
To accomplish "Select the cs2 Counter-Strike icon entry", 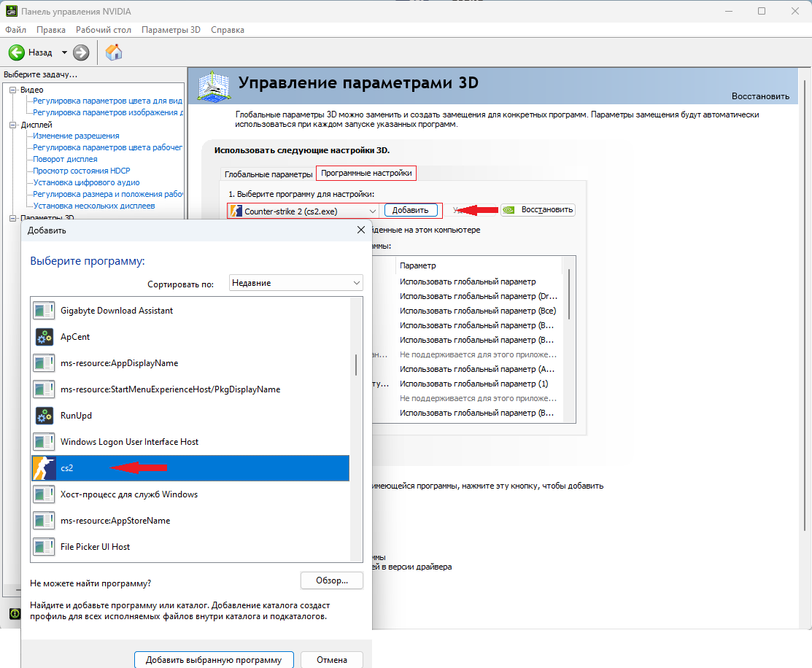I will [44, 468].
